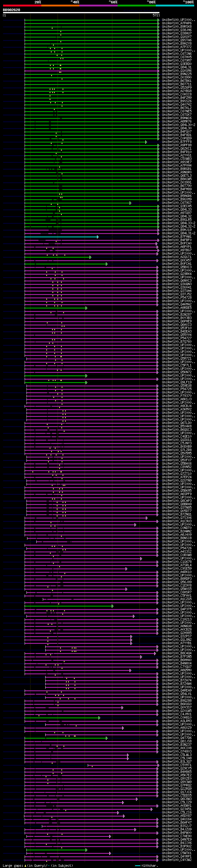This screenshot has height=868, width=197.
Task: Select hit UniRef100_Q84L31-2
Action: tap(179, 233)
